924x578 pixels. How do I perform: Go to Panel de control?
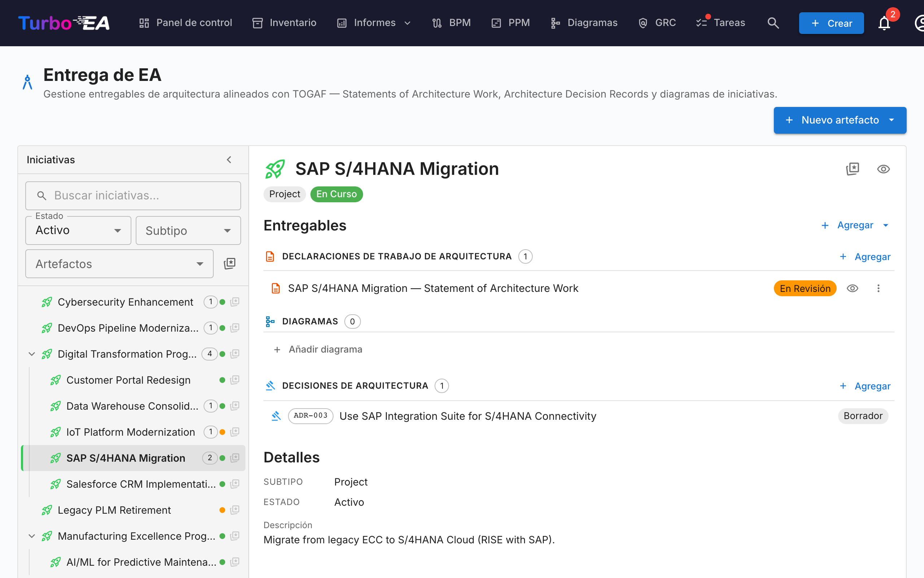(185, 23)
